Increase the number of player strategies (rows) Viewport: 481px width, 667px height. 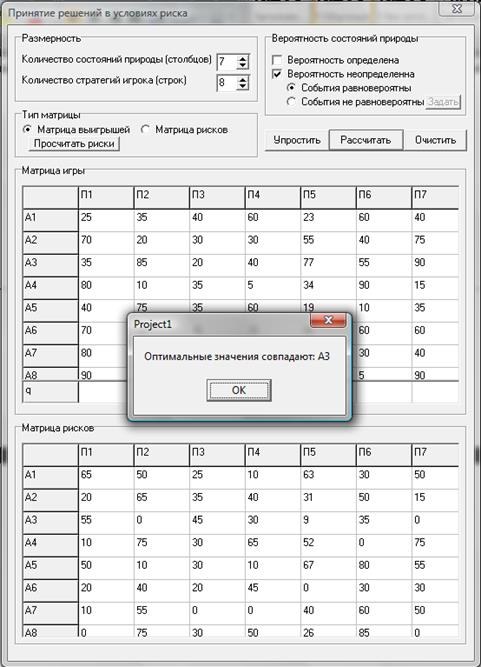tap(242, 79)
